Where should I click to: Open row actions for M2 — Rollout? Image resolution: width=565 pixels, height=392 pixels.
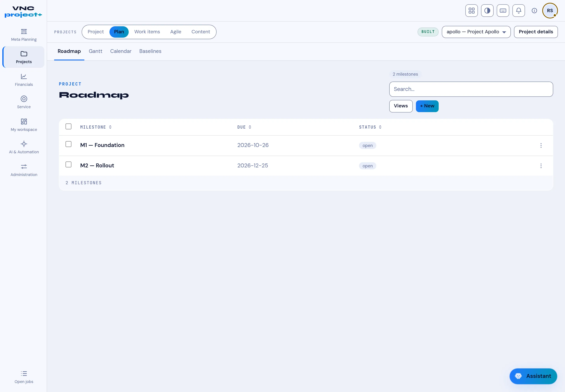(541, 166)
